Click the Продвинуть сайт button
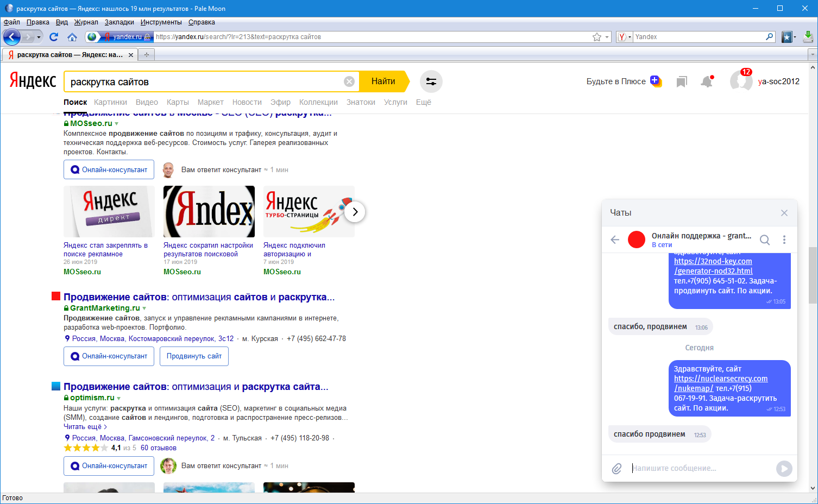 pos(194,356)
